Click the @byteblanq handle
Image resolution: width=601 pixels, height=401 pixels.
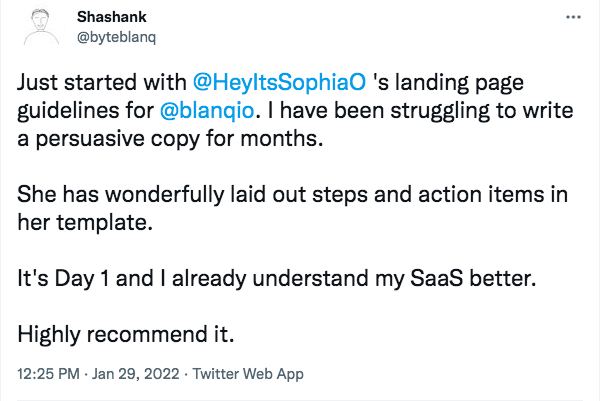(x=118, y=36)
